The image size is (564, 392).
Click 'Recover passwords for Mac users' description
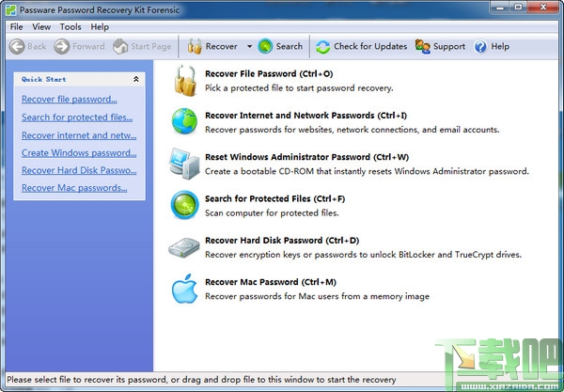point(318,297)
